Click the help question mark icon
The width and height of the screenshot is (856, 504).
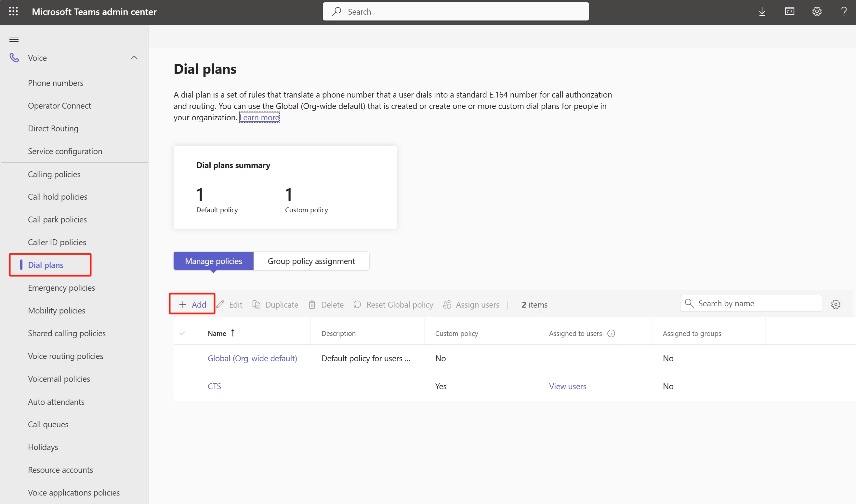coord(844,12)
